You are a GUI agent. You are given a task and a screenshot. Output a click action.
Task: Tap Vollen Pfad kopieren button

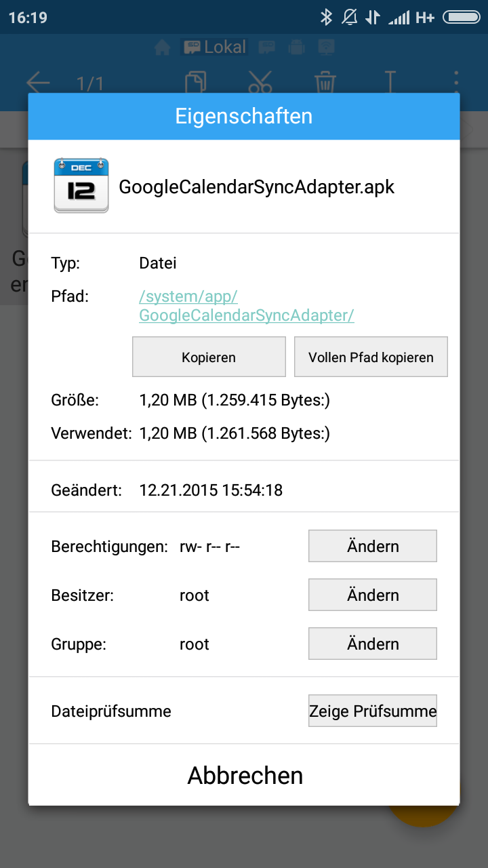coord(371,357)
